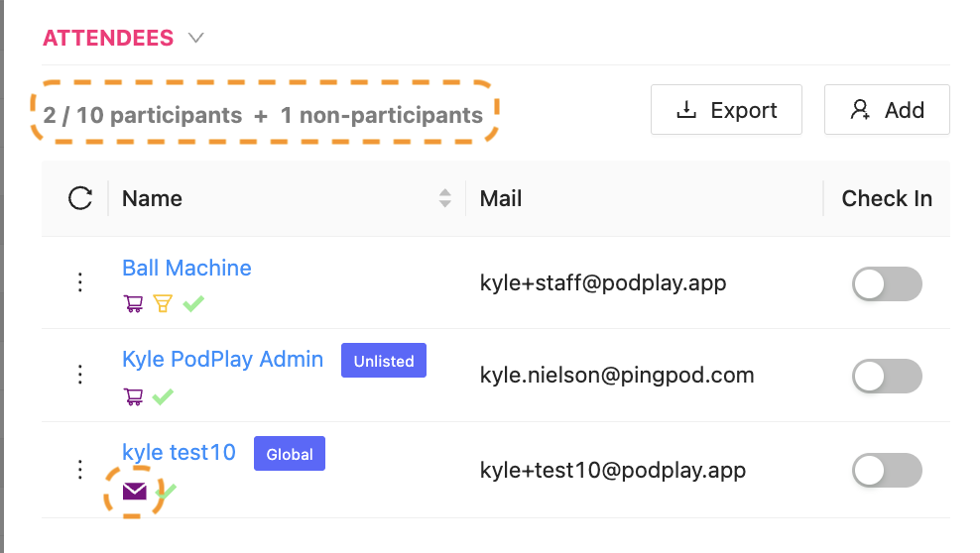Screen dimensions: 980x553
Task: Click the cart icon under Kyle PodPlay Admin
Action: 132,397
